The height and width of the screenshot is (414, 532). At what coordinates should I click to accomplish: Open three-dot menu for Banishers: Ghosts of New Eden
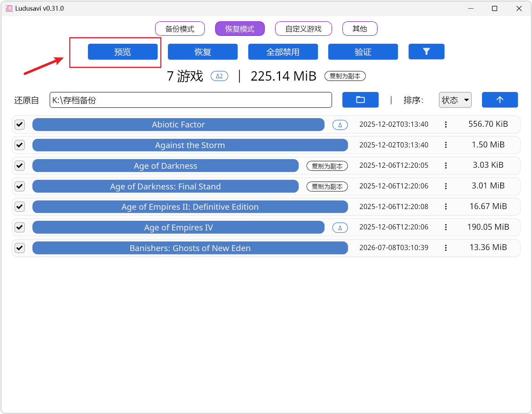(x=446, y=248)
